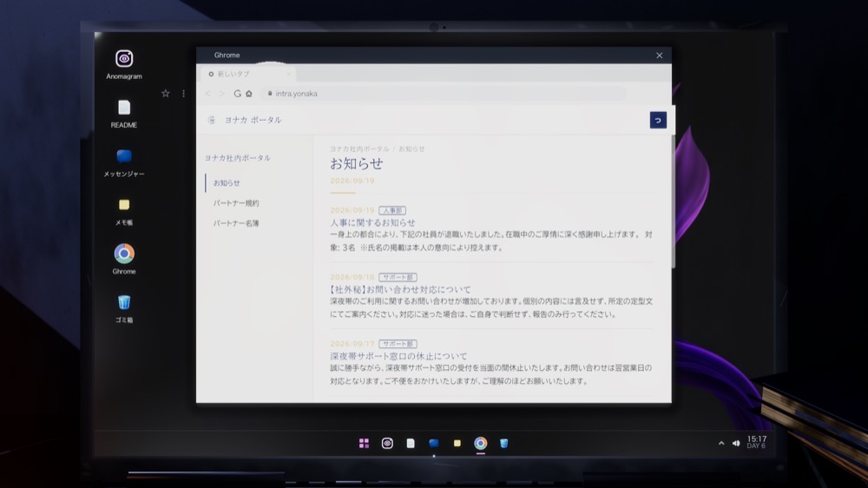Open Anomagram from the taskbar

[x=387, y=443]
